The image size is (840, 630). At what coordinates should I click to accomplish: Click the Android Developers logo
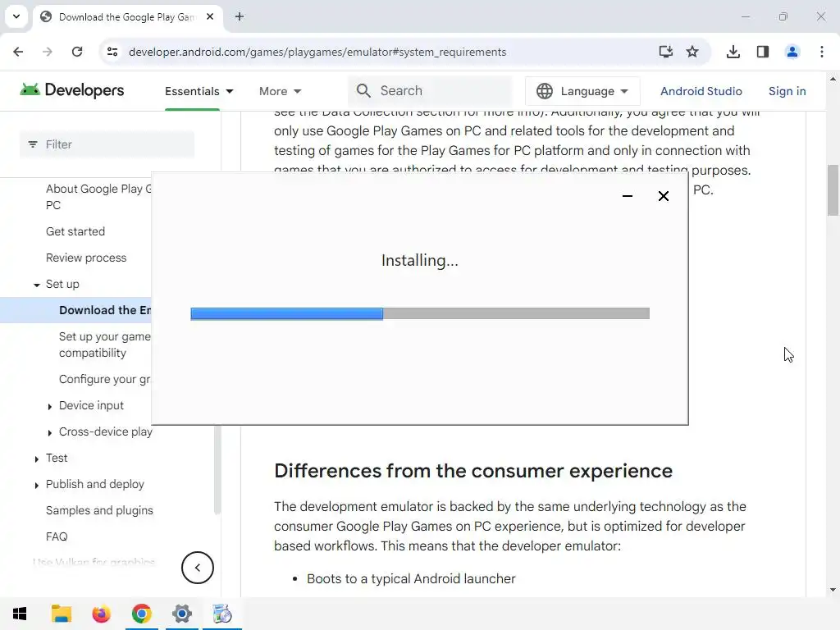[72, 90]
